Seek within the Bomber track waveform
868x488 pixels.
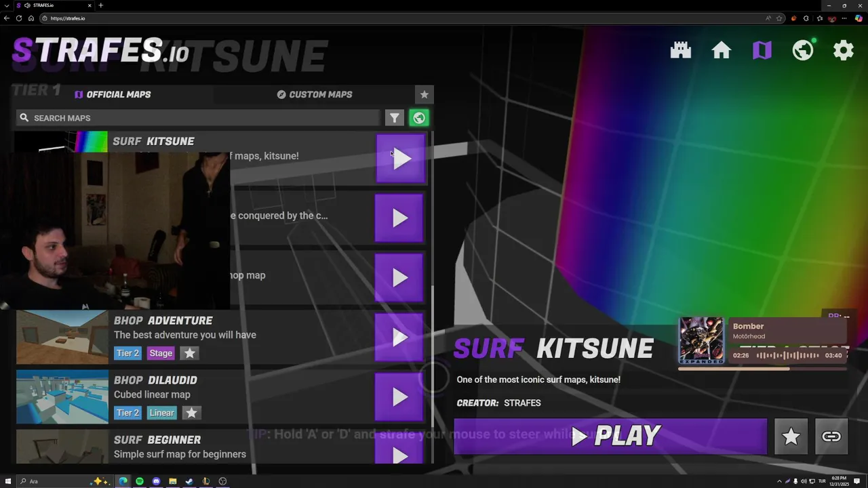coord(787,355)
